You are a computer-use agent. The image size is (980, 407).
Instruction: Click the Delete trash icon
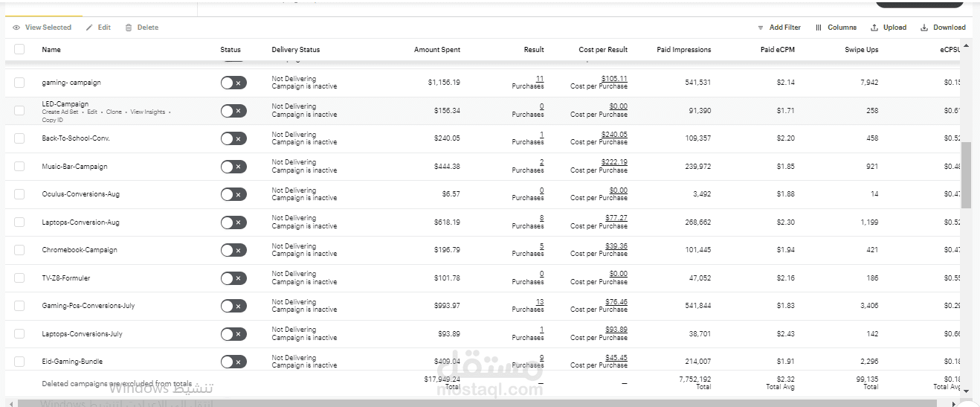(x=129, y=28)
